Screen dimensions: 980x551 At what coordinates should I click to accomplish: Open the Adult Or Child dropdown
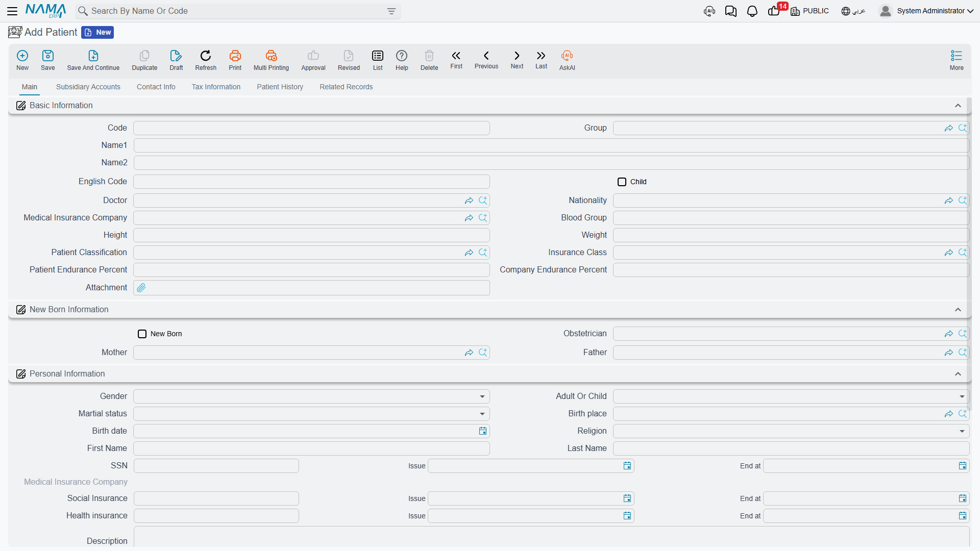coord(791,396)
